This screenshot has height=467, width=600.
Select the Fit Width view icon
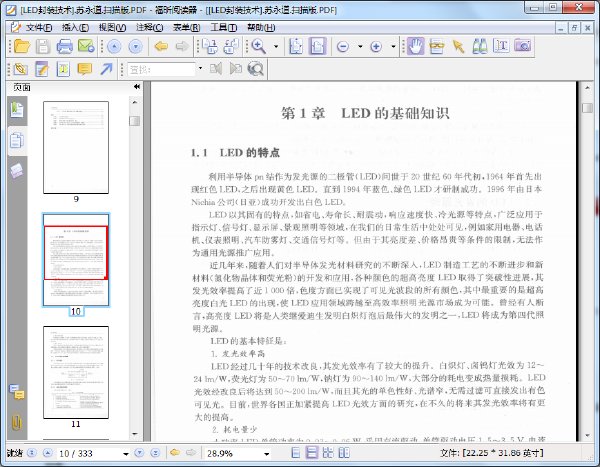(317, 46)
